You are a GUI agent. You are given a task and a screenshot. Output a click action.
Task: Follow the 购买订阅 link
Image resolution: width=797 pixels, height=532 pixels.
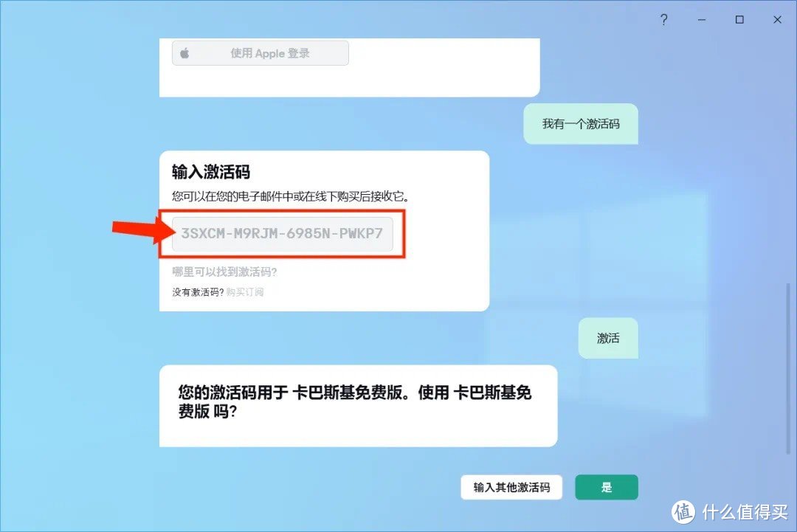245,292
